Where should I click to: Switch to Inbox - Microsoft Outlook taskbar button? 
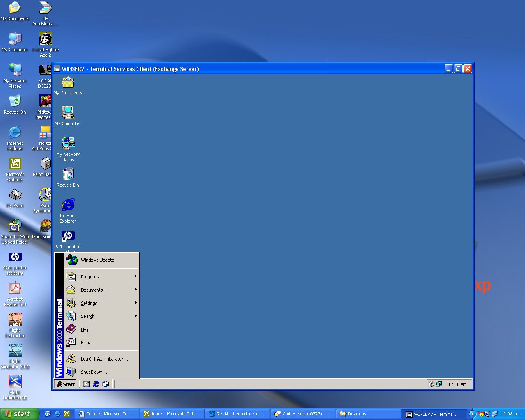click(x=172, y=414)
